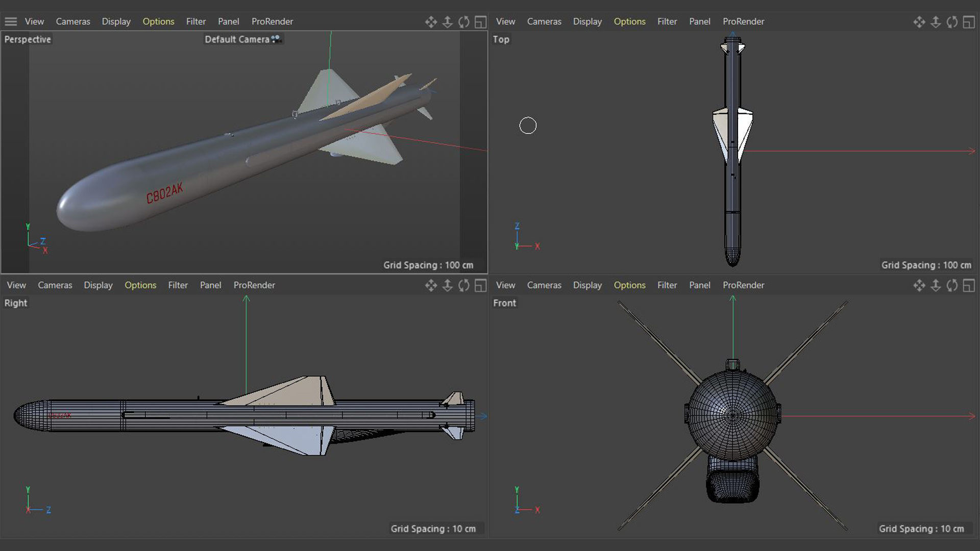Click the rotate icon in Front viewport
Image resolution: width=980 pixels, height=551 pixels.
click(x=952, y=286)
